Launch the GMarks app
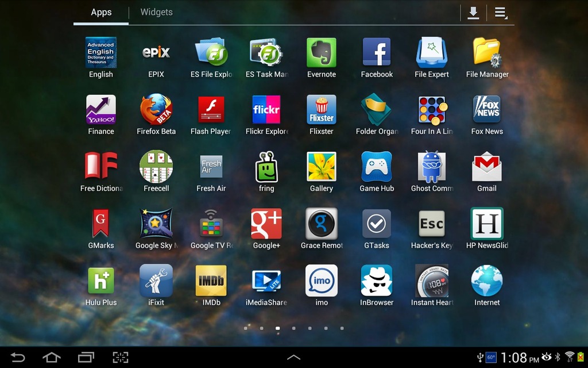 [x=101, y=224]
